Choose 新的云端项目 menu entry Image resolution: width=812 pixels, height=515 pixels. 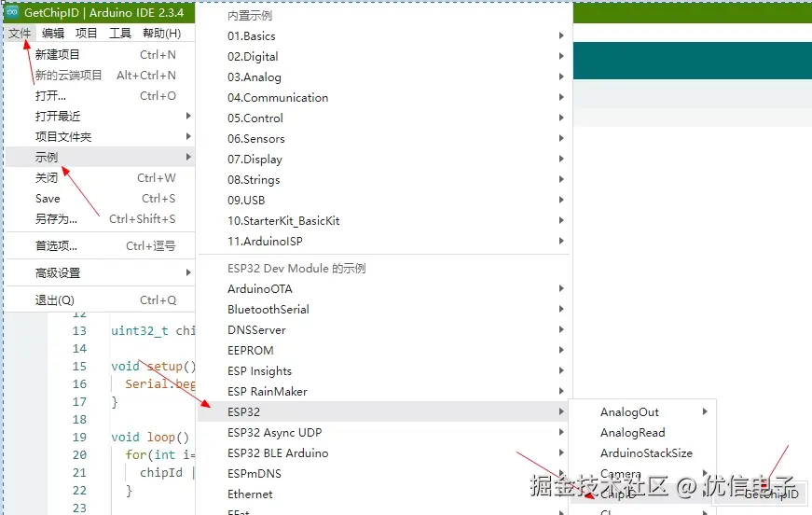100,76
